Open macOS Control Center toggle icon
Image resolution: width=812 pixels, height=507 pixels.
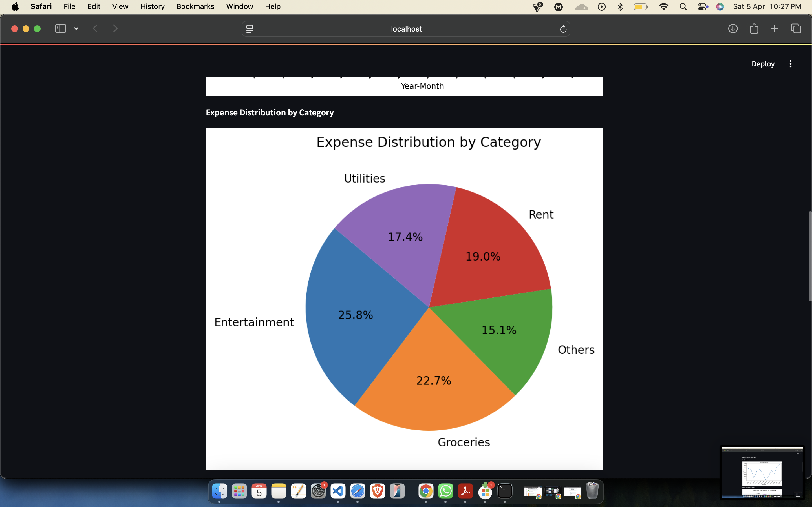click(703, 7)
